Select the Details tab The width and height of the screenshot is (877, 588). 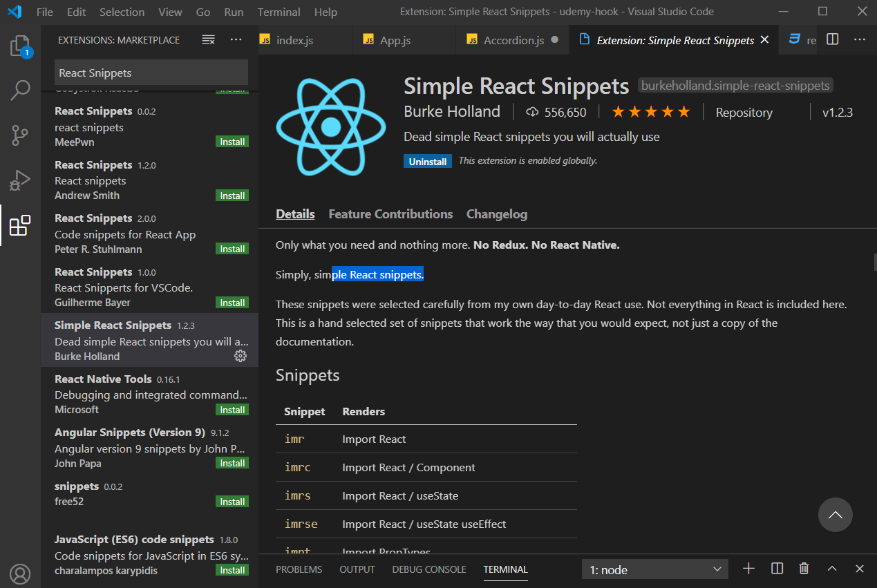295,214
